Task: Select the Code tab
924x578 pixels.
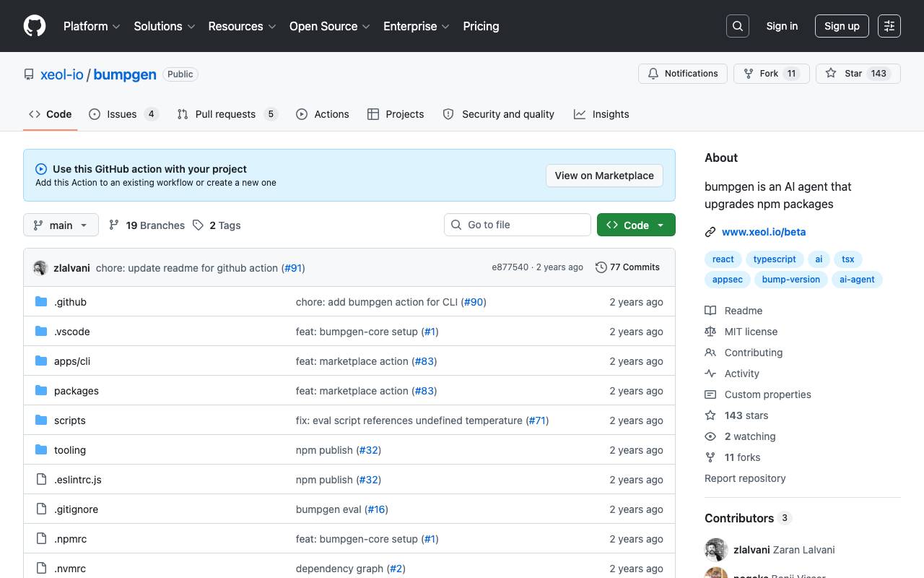Action: (x=51, y=114)
